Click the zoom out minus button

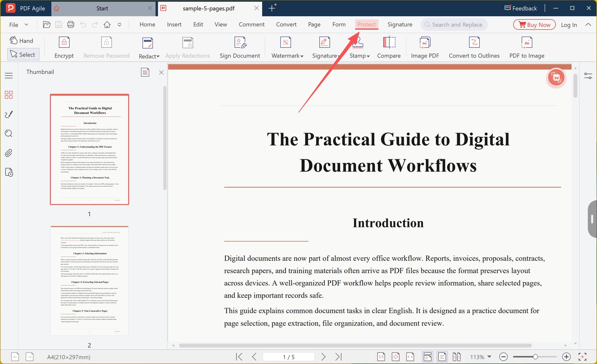click(503, 357)
